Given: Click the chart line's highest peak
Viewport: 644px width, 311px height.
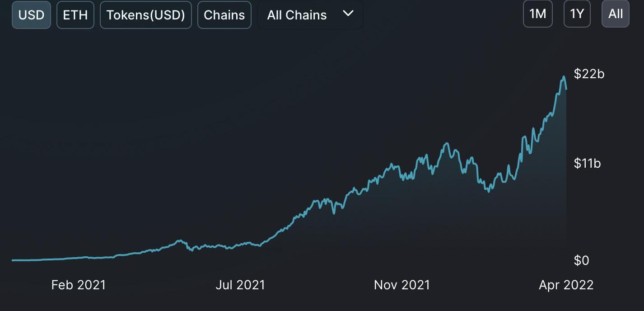Looking at the screenshot, I should coord(563,77).
